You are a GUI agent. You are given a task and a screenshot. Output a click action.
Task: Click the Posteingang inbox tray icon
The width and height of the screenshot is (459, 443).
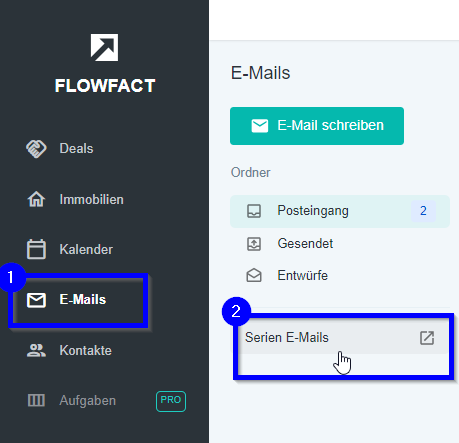(x=254, y=211)
